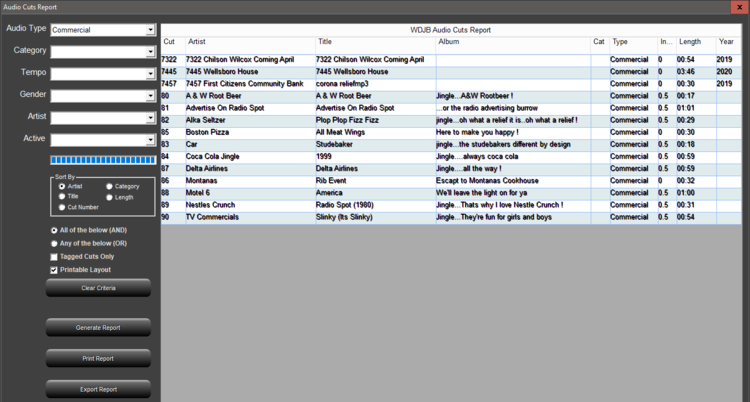Image resolution: width=750 pixels, height=402 pixels.
Task: Click the Length column header
Action: 696,43
